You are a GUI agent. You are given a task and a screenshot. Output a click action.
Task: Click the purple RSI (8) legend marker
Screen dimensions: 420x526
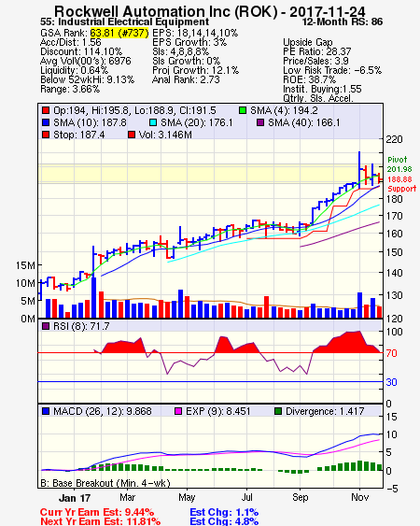click(46, 326)
